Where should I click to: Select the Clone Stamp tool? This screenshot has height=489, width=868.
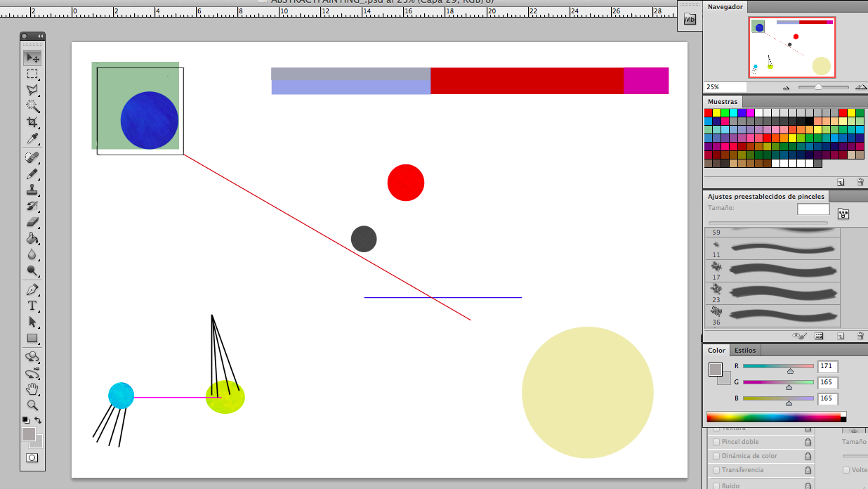(x=32, y=190)
